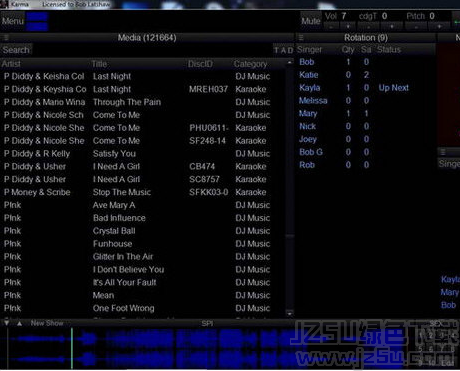This screenshot has width=460, height=371.
Task: Click the Media (121664) panel title
Action: 147,37
